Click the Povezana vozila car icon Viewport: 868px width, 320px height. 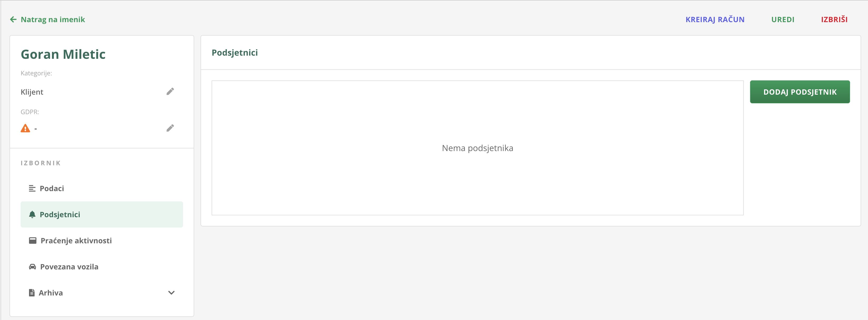[32, 267]
